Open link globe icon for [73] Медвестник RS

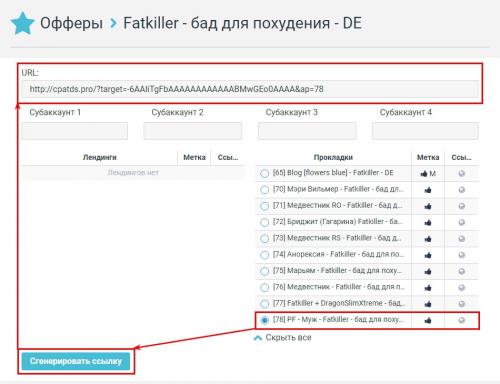pyautogui.click(x=462, y=239)
